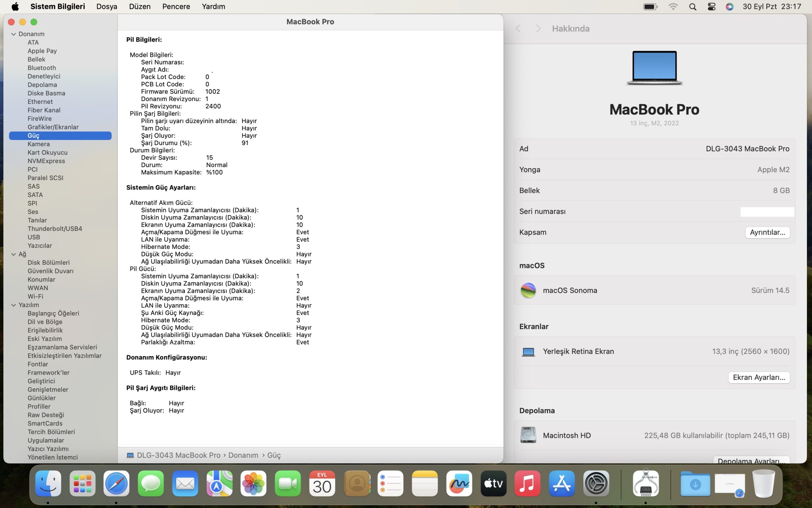Click System Information chip icon in Dock
This screenshot has height=508, width=812.
click(646, 484)
